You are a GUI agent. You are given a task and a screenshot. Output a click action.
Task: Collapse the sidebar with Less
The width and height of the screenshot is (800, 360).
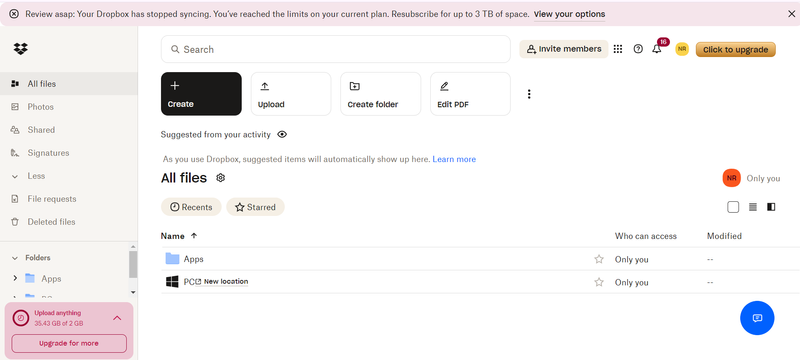tap(36, 176)
